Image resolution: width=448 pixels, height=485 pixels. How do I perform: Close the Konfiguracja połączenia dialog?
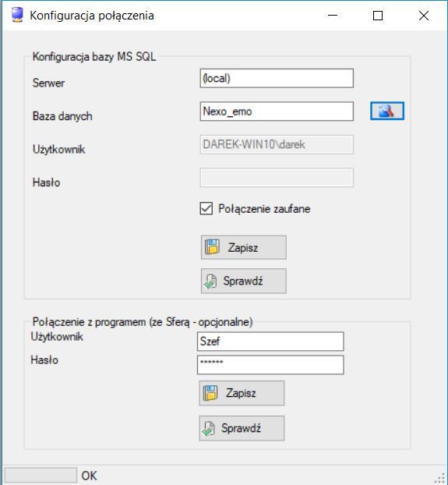pyautogui.click(x=424, y=15)
